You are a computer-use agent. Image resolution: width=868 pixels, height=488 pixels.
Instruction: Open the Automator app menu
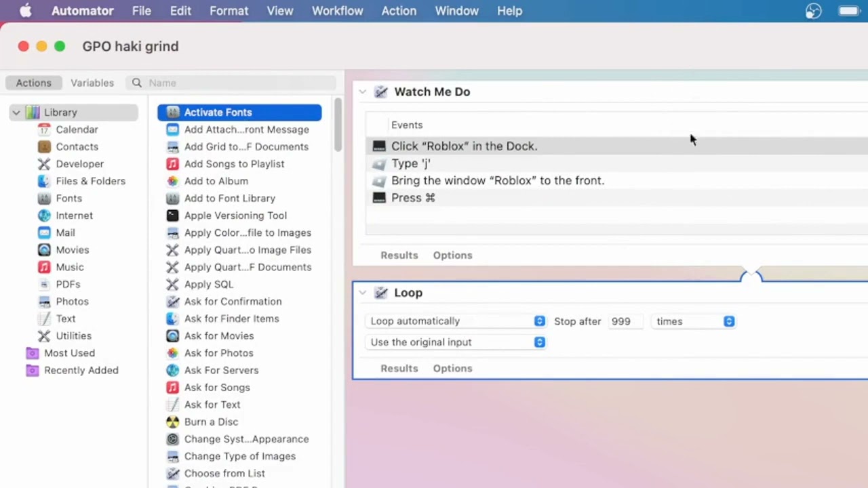tap(83, 11)
